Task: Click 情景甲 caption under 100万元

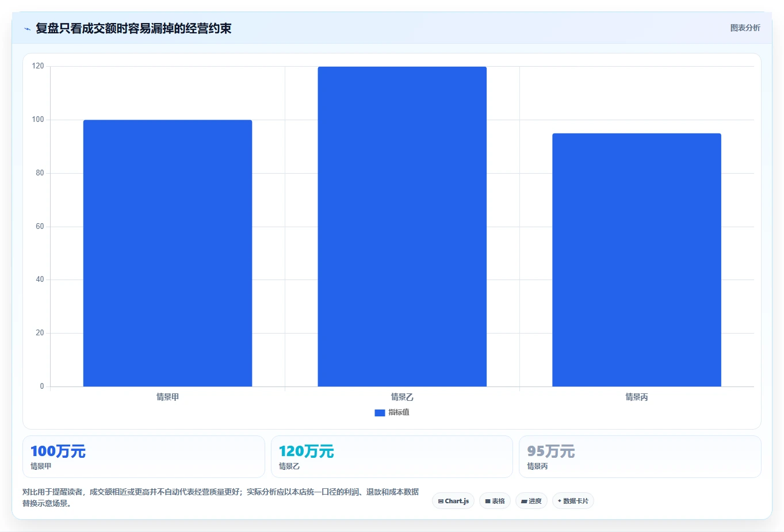Action: click(41, 466)
